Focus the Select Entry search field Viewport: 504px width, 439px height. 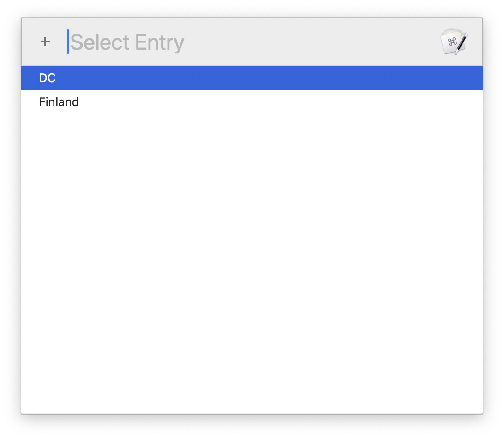coord(251,42)
